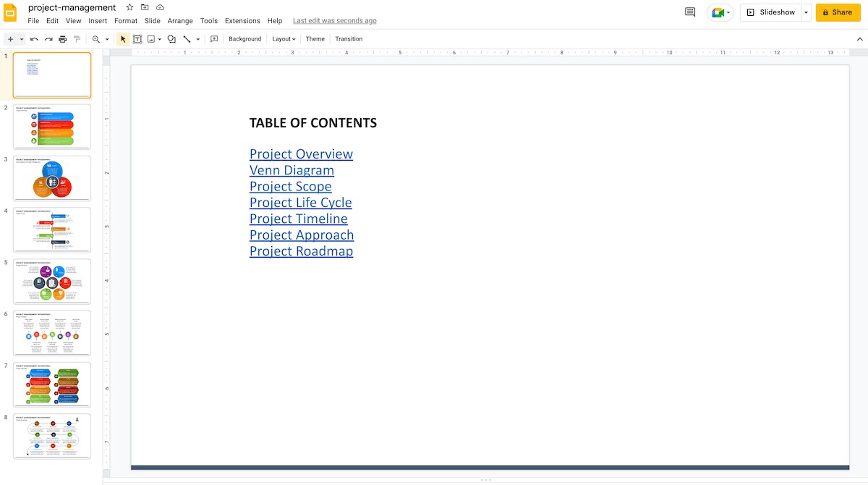The image size is (868, 485).
Task: Add a new slide with plus button
Action: [10, 39]
